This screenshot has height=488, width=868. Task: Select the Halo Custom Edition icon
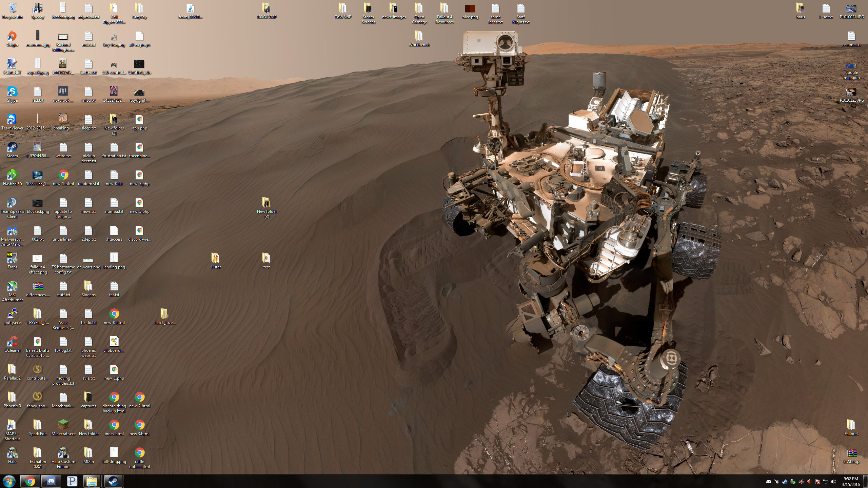63,458
